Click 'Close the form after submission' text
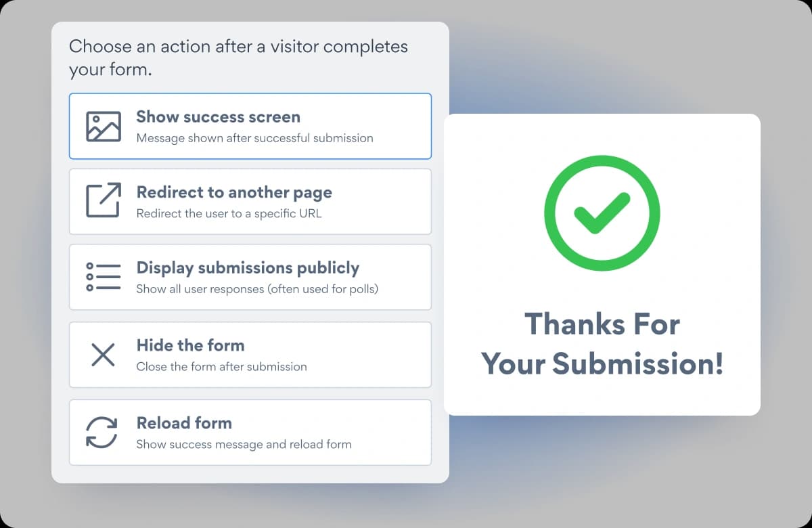The height and width of the screenshot is (528, 812). pos(221,367)
